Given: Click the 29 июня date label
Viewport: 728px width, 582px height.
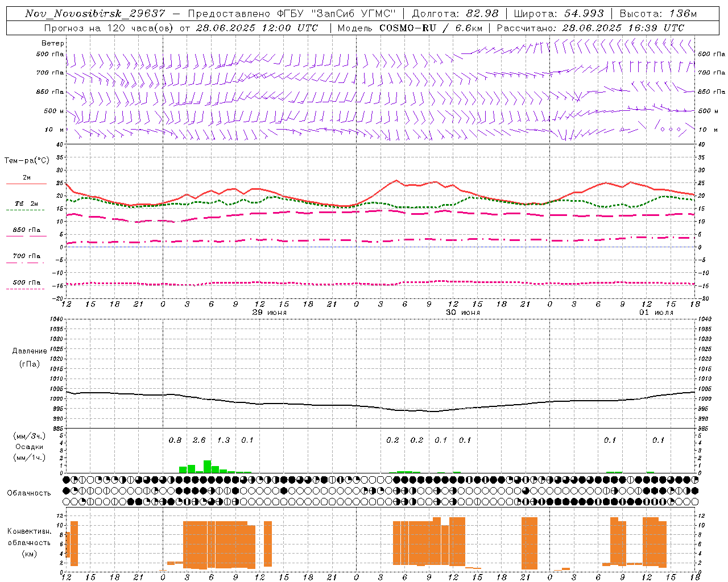Looking at the screenshot, I should point(270,313).
